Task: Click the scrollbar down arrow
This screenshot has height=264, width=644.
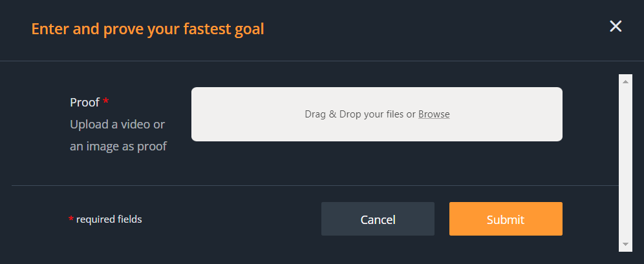Action: tap(625, 245)
